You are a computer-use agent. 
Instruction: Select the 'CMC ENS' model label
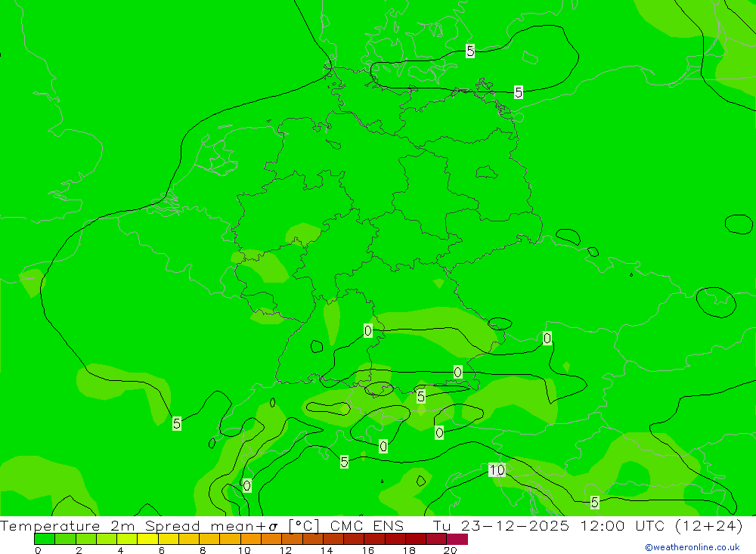[x=367, y=525]
